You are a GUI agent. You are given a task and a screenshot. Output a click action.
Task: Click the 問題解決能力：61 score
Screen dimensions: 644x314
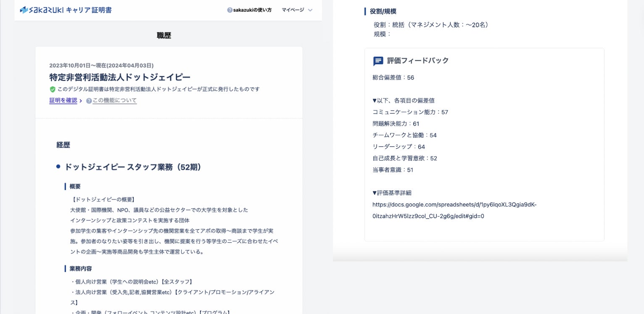point(396,124)
